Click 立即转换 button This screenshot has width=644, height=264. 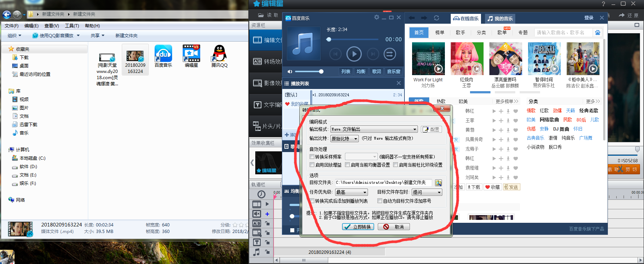coord(358,227)
